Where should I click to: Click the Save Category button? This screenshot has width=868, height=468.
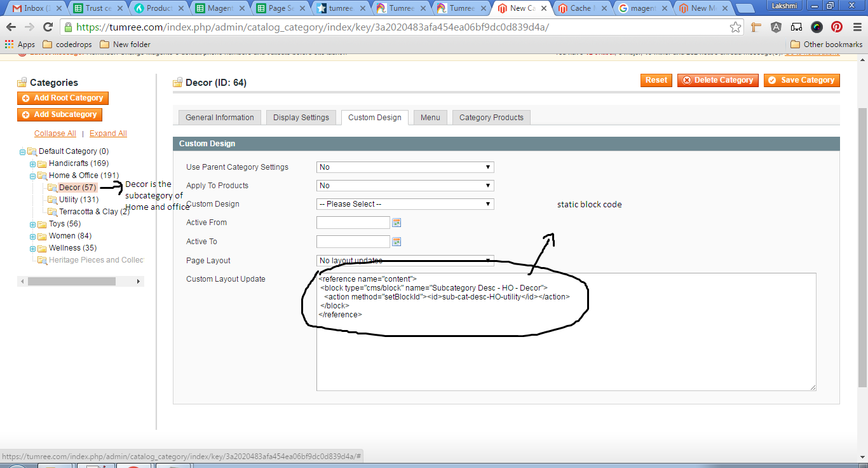(801, 80)
